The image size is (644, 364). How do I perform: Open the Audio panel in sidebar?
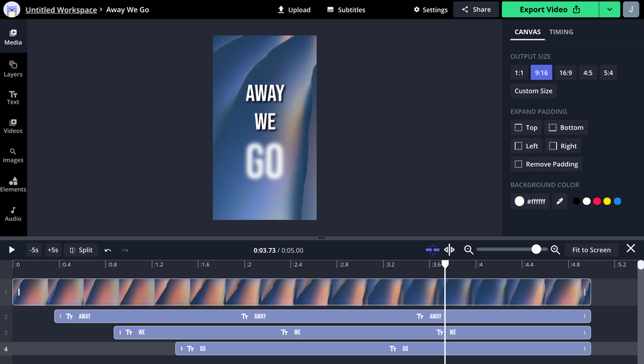(x=13, y=214)
